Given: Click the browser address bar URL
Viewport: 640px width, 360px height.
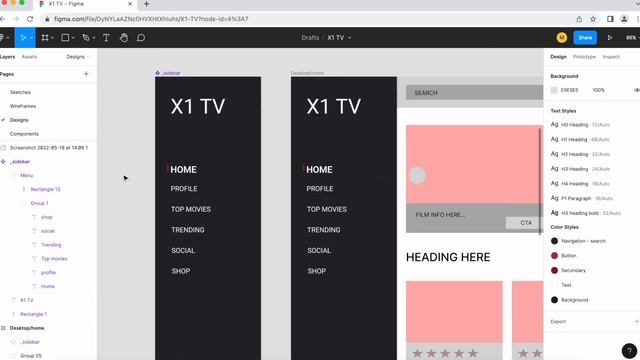Looking at the screenshot, I should (x=151, y=19).
